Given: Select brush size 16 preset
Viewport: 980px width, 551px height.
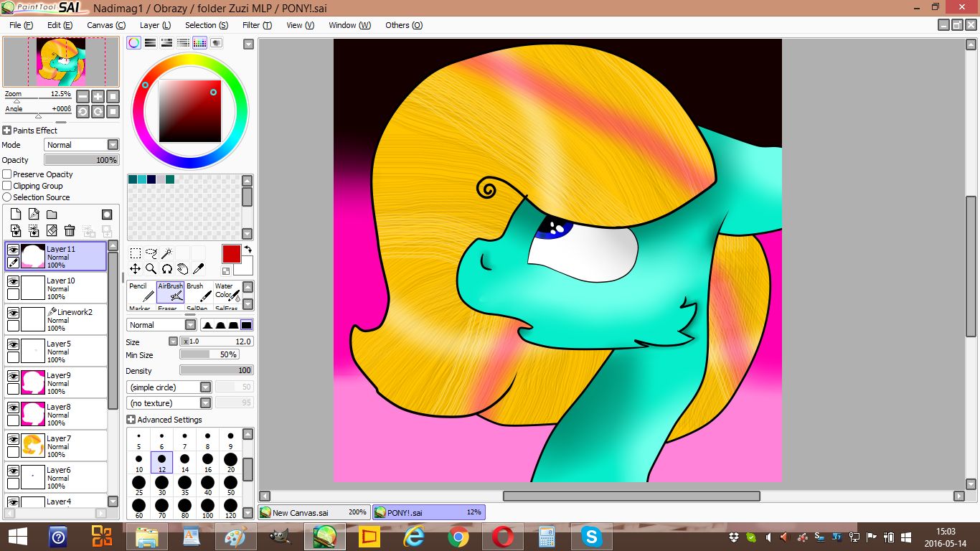Looking at the screenshot, I should pos(207,462).
